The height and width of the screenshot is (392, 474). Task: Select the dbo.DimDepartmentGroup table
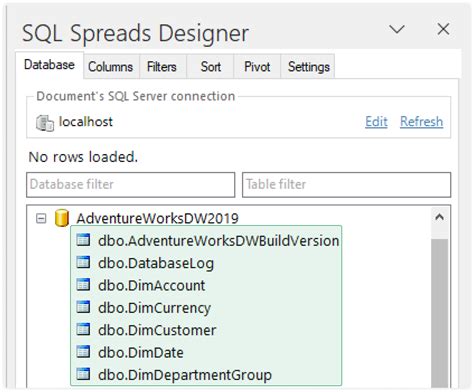pos(185,375)
